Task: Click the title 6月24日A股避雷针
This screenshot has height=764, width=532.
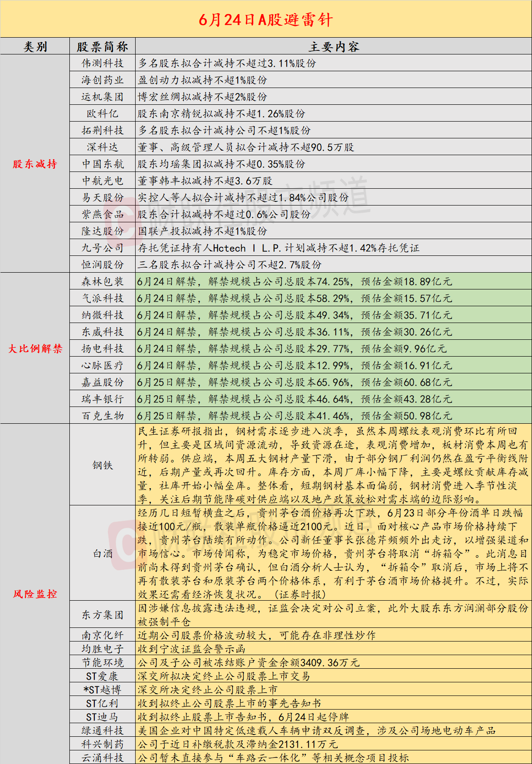Action: [266, 20]
